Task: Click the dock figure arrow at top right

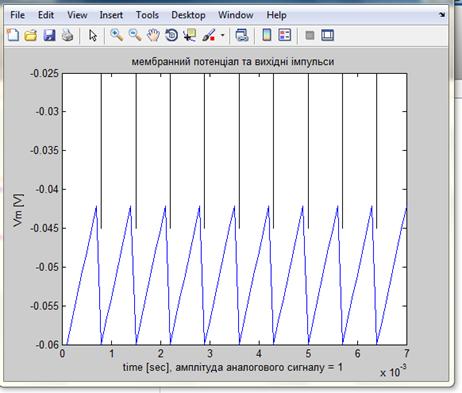Action: pos(442,15)
